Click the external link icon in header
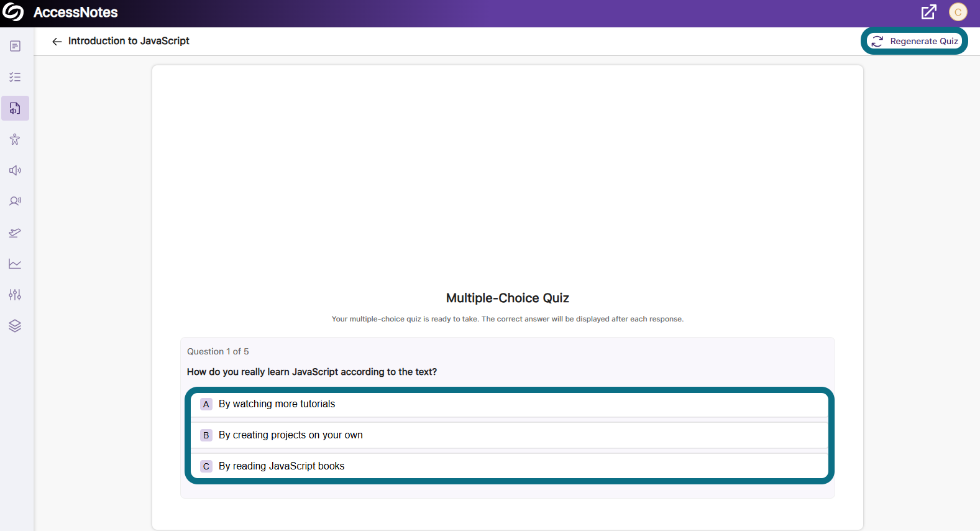 point(928,12)
